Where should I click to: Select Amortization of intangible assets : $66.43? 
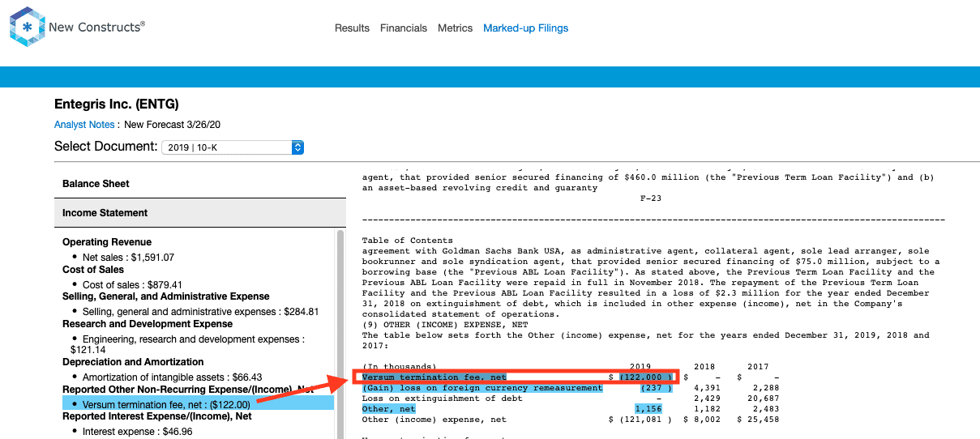click(x=172, y=377)
